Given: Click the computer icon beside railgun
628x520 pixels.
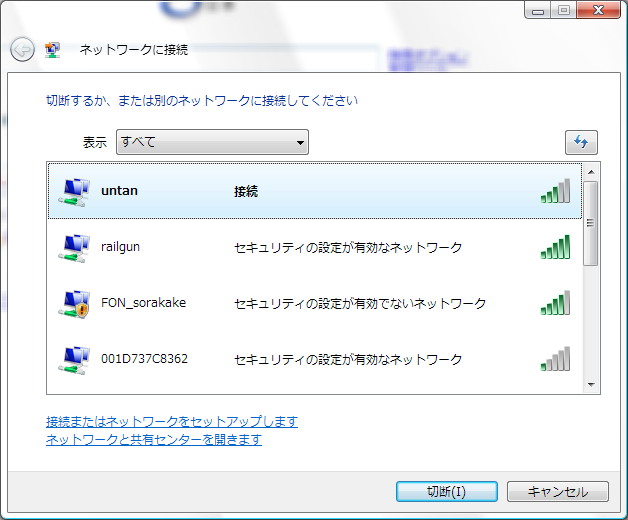Looking at the screenshot, I should point(74,248).
